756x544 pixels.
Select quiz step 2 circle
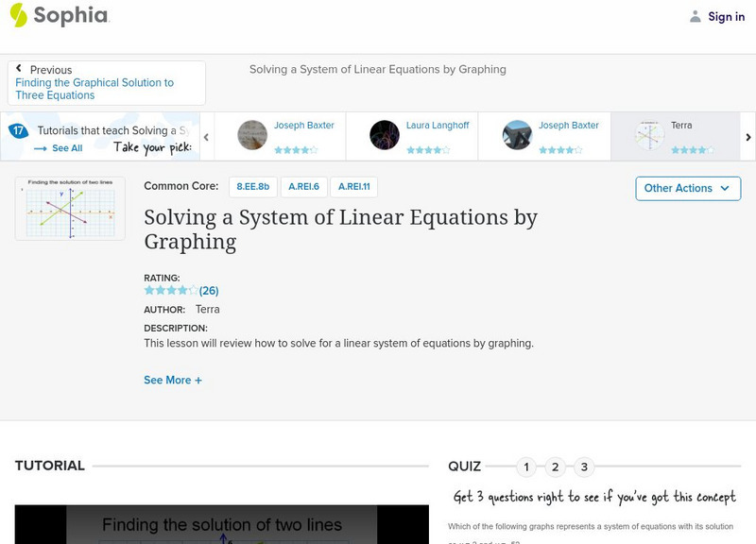555,465
